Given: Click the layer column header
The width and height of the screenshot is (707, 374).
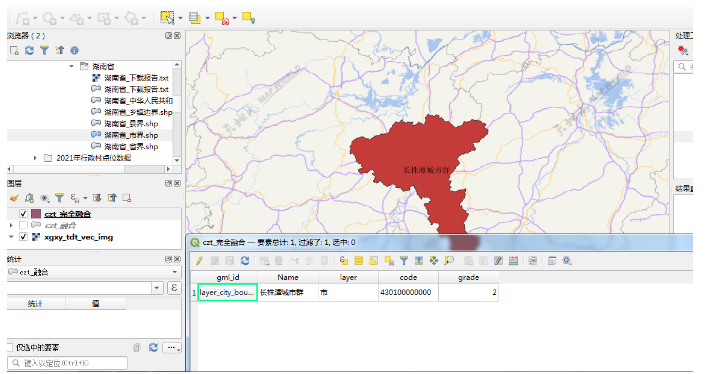Looking at the screenshot, I should (x=348, y=277).
